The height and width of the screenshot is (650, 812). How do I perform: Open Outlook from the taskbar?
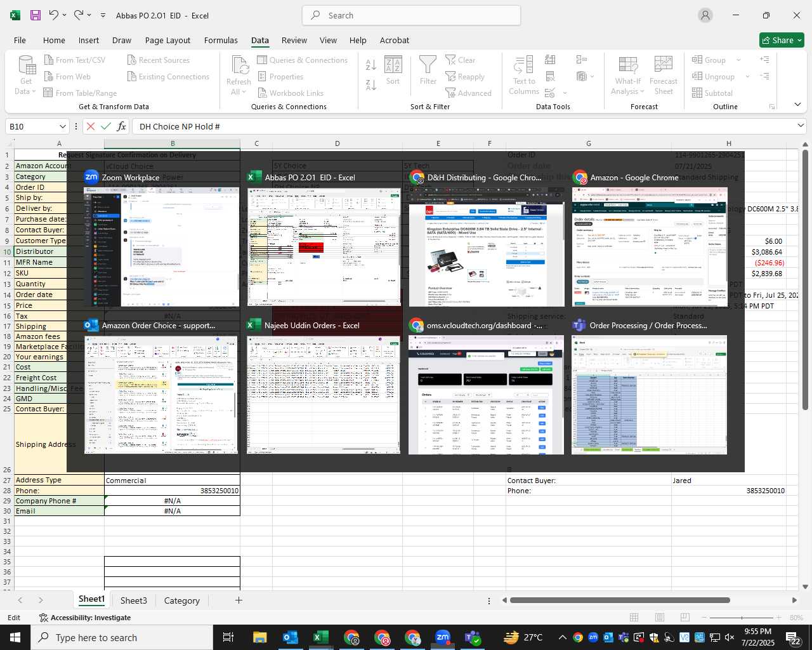pyautogui.click(x=291, y=637)
